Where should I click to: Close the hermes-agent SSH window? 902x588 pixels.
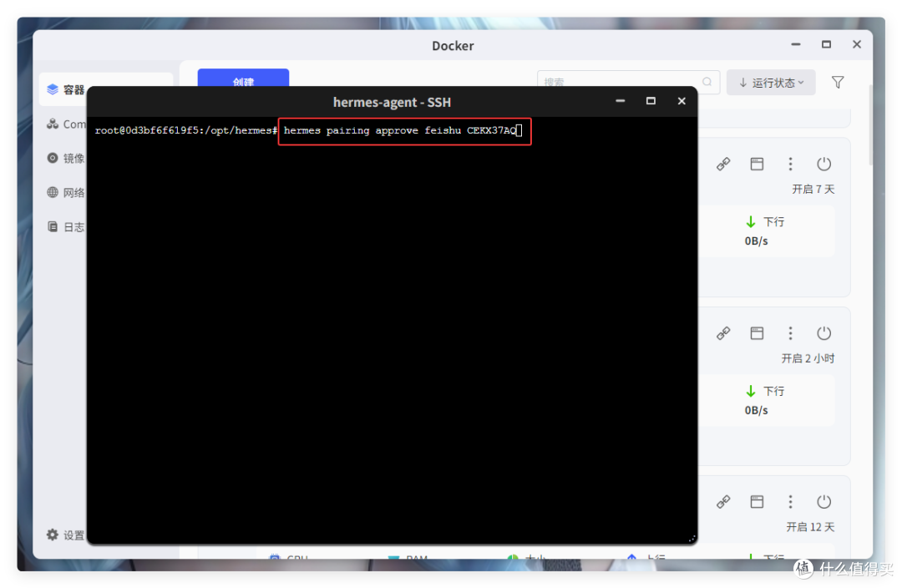(682, 101)
